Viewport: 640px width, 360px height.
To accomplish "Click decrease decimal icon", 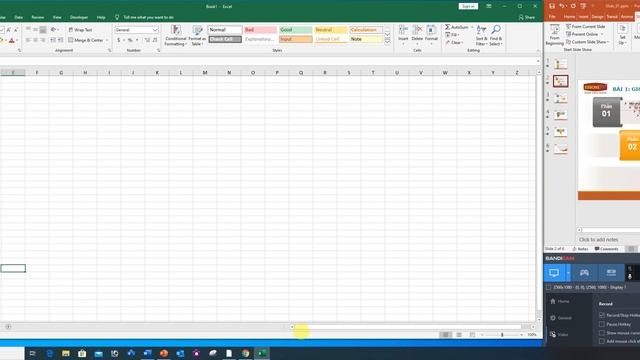I will (155, 40).
